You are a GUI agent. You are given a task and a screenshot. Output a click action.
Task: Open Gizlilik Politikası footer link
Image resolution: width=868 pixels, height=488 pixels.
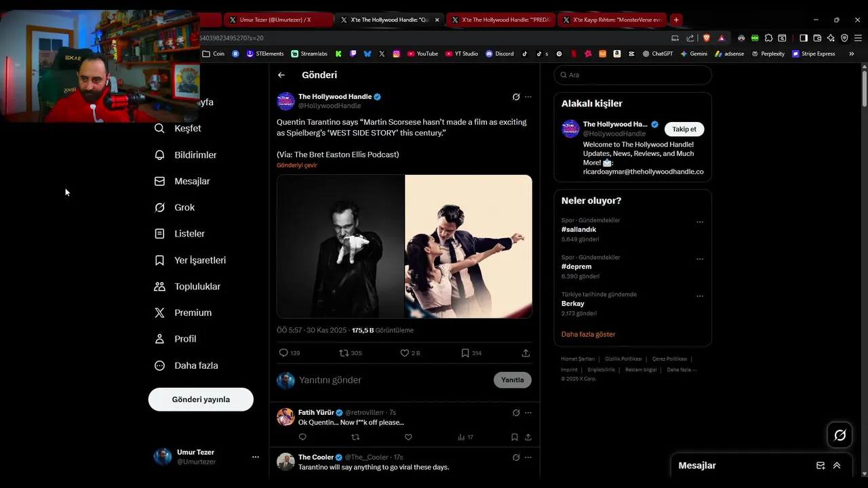tap(623, 359)
